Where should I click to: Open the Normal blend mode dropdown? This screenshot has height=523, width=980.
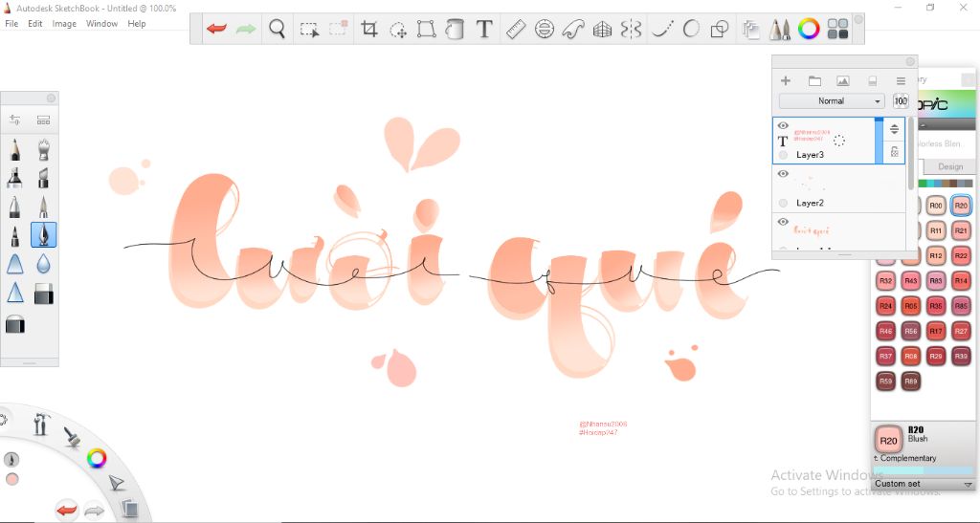(832, 101)
